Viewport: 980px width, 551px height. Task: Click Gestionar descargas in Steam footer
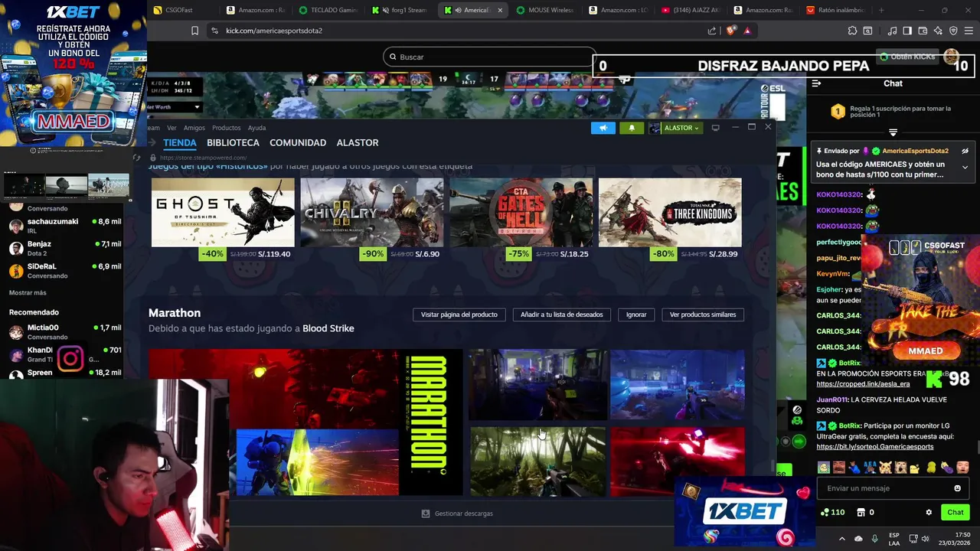[x=458, y=514]
